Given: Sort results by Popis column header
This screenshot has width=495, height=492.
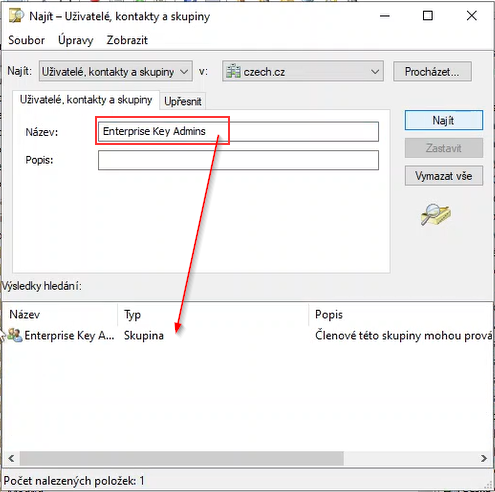Looking at the screenshot, I should pyautogui.click(x=401, y=314).
